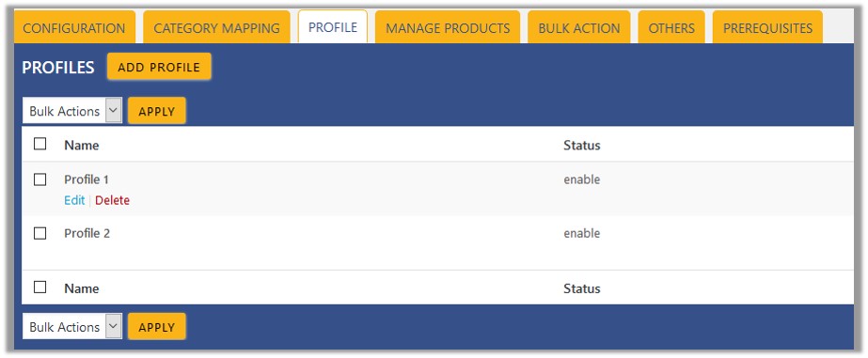Click the Profile 1 name
868x358 pixels.
(x=87, y=179)
